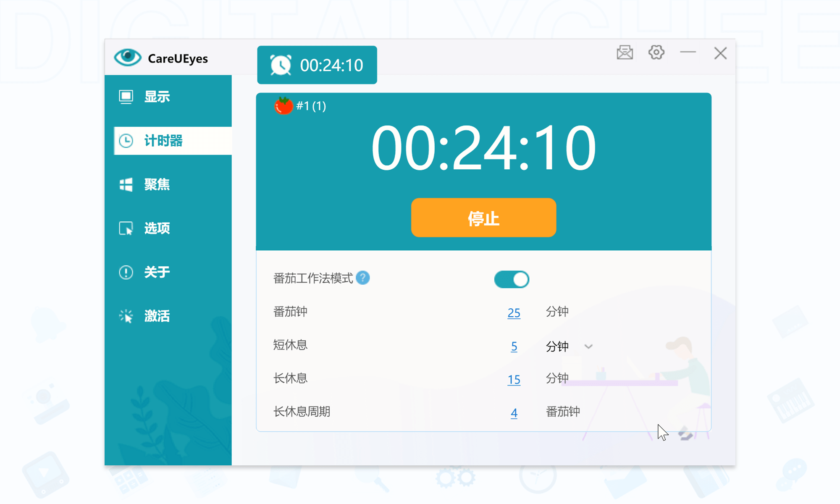Click the large 00:24:10 countdown display
Image resolution: width=840 pixels, height=504 pixels.
pyautogui.click(x=484, y=148)
